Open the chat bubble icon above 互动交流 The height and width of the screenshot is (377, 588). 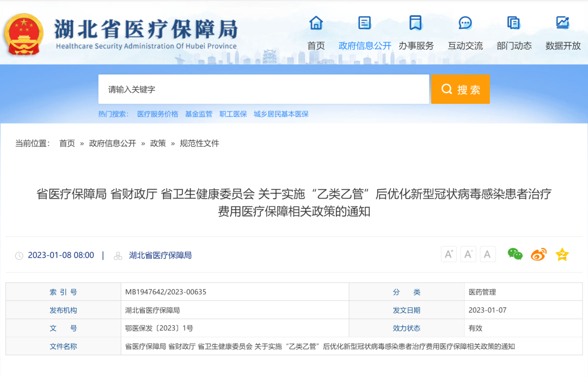pos(465,23)
